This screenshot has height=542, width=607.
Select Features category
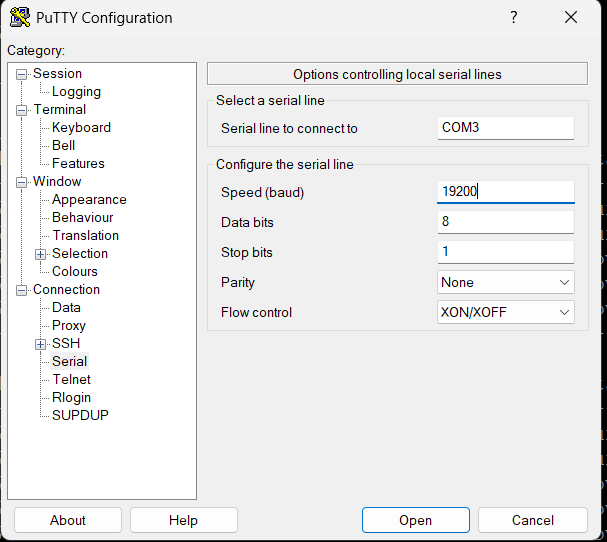(78, 163)
